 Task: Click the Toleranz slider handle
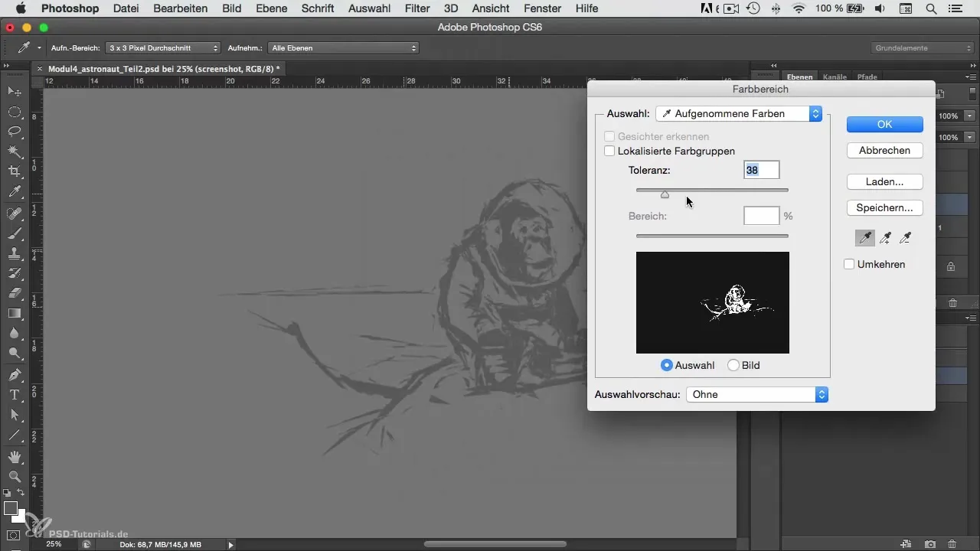click(665, 194)
